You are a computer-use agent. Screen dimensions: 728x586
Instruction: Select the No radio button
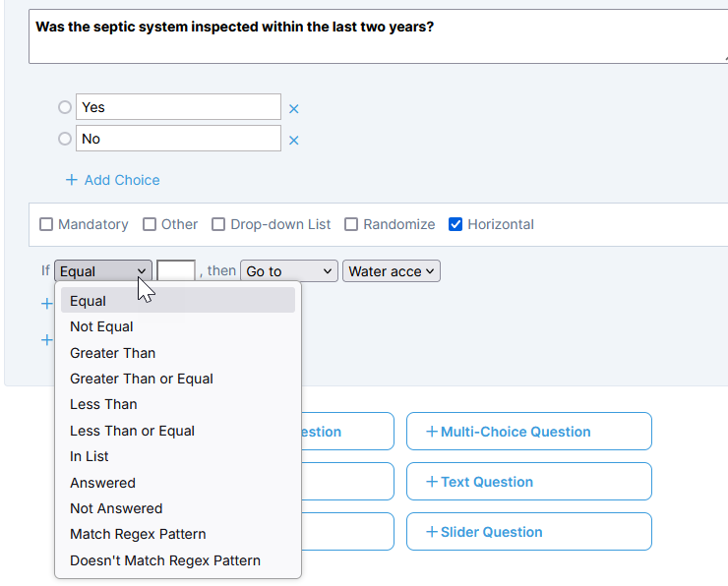click(65, 139)
